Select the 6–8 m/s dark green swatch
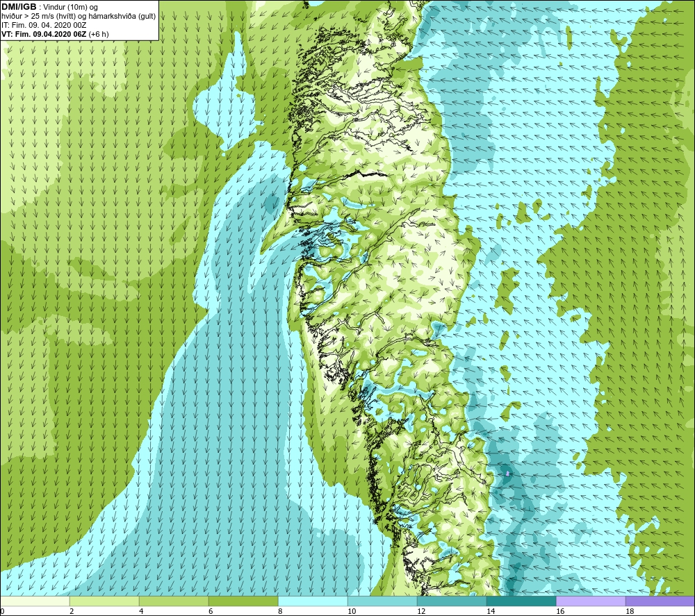This screenshot has height=616, width=695. tap(243, 601)
